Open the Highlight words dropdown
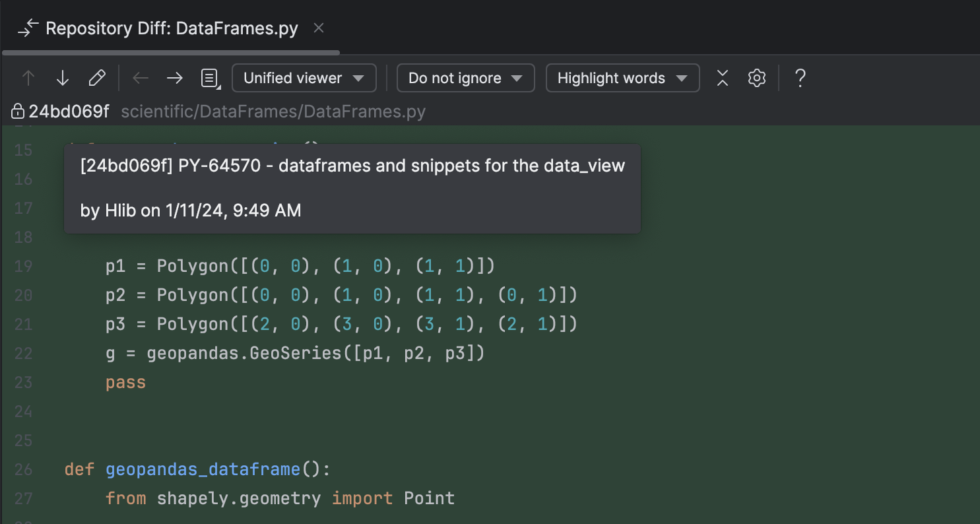 [622, 79]
